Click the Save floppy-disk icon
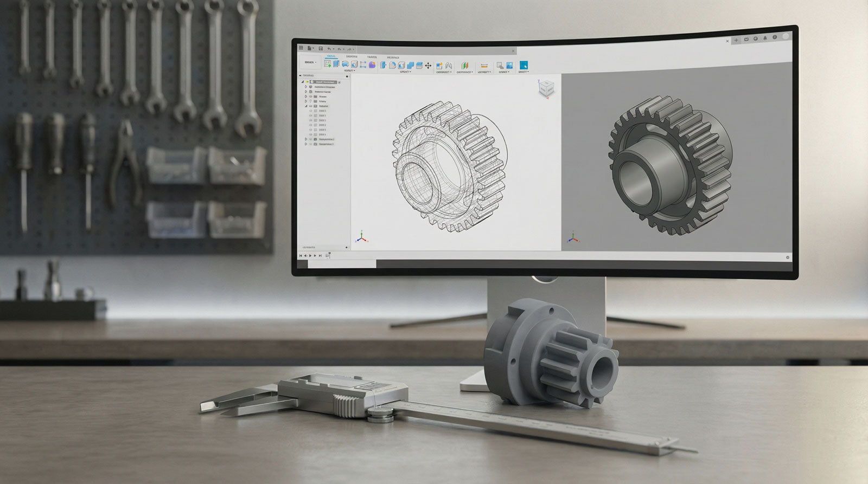This screenshot has width=868, height=484. pos(321,48)
